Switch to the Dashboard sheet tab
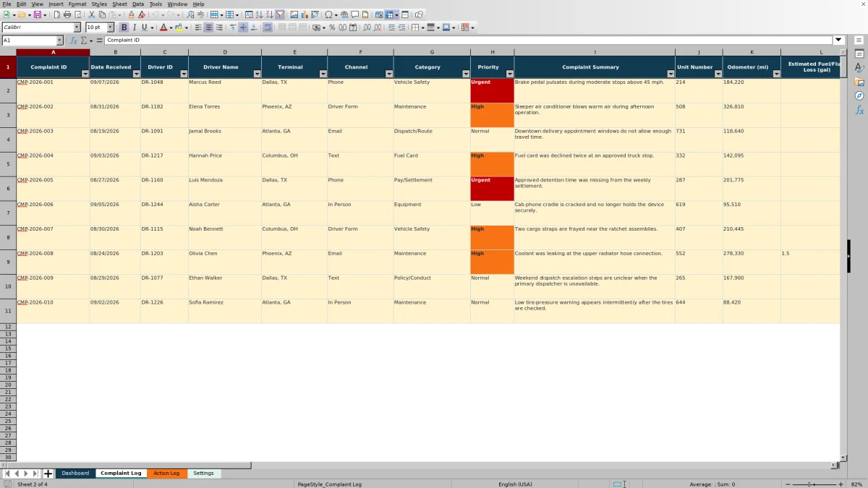 (x=75, y=474)
